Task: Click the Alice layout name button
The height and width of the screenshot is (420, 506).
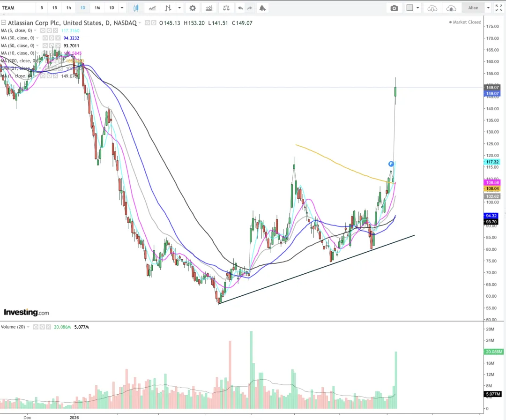Action: (x=473, y=8)
